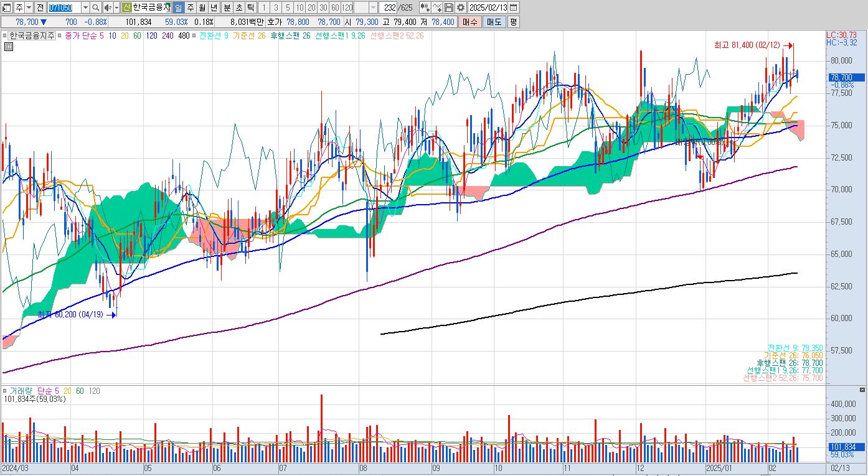Click the save chart floppy icon

click(x=448, y=7)
